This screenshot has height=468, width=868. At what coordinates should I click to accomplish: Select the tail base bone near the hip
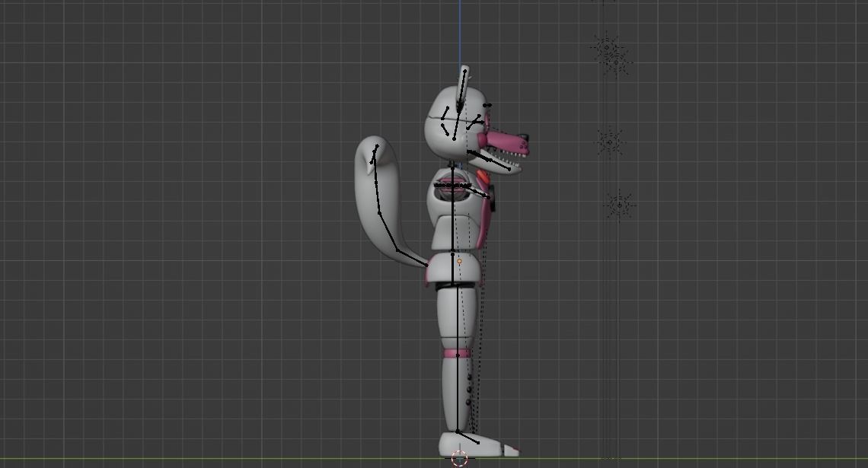[413, 258]
